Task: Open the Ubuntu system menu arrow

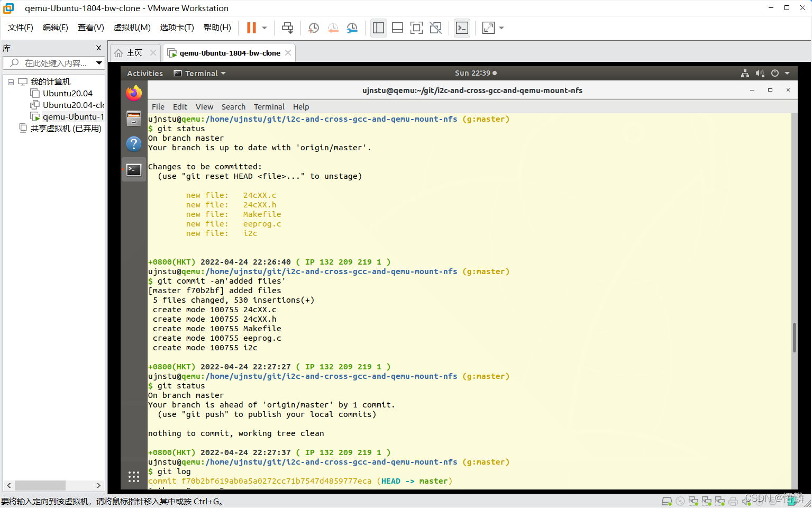Action: tap(787, 73)
